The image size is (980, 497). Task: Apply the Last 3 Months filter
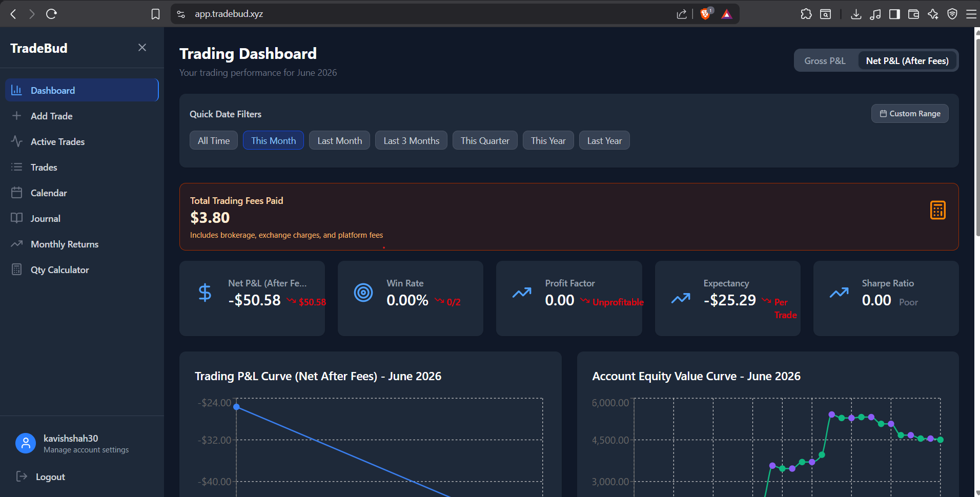click(x=411, y=140)
